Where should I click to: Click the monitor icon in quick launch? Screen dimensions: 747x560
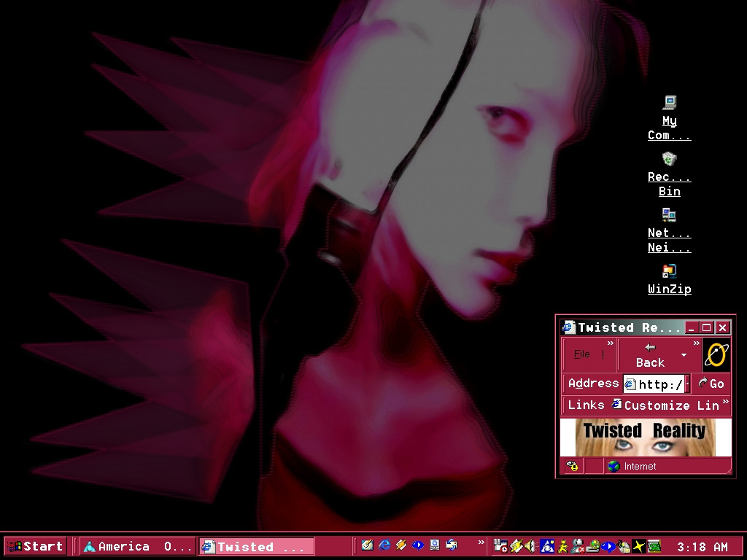(x=435, y=545)
